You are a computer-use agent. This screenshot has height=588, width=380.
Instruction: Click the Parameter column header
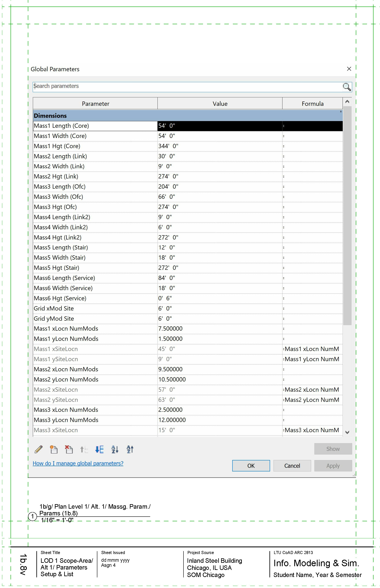pyautogui.click(x=95, y=104)
